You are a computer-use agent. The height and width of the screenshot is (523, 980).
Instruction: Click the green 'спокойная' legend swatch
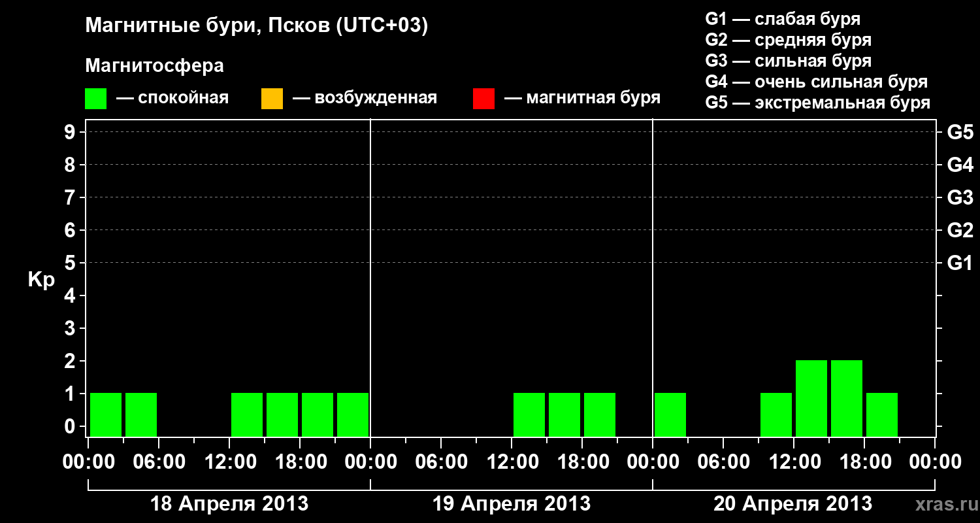click(x=96, y=99)
